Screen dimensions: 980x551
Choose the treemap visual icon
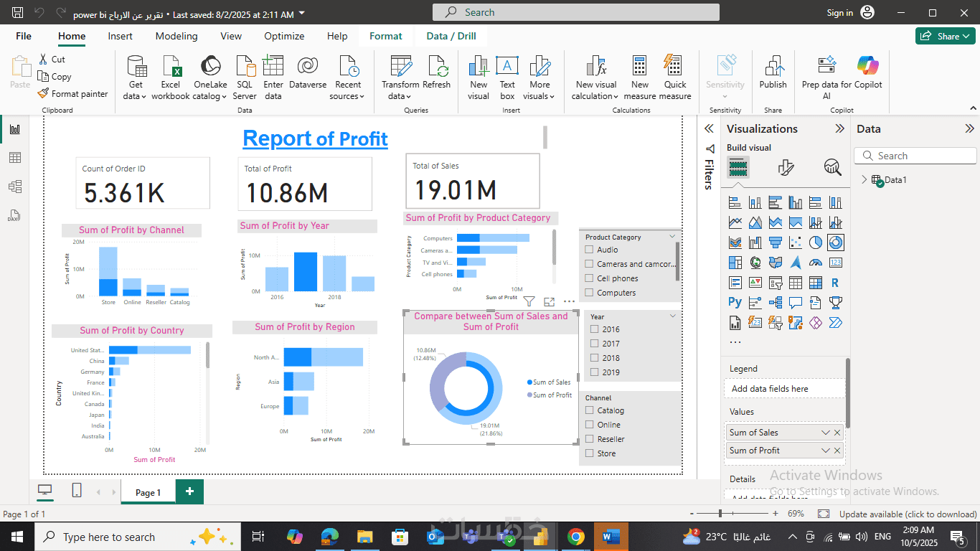tap(735, 263)
